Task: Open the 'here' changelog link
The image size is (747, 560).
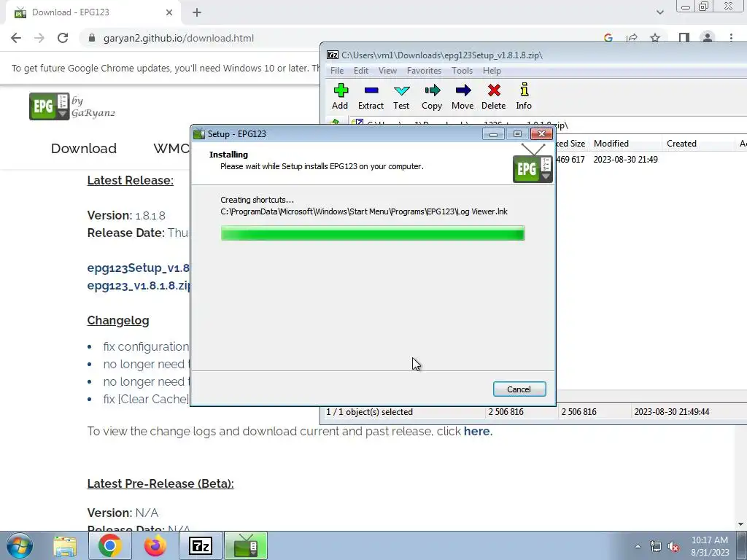Action: [478, 431]
